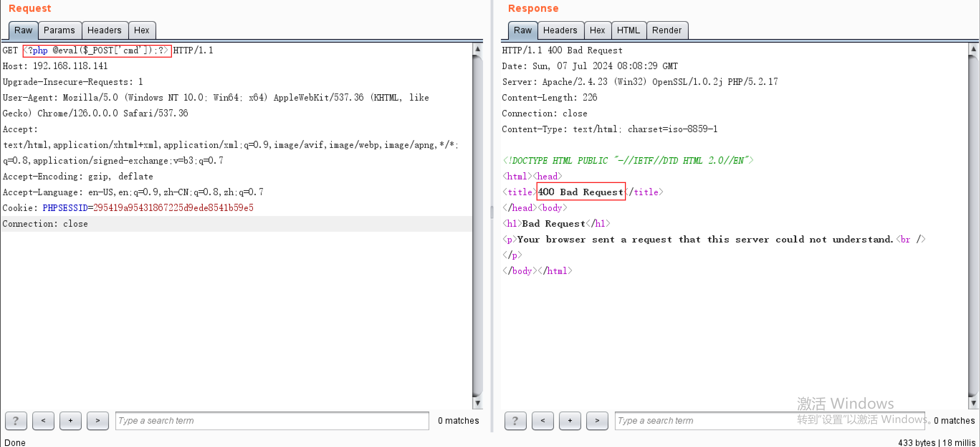Click the Request pane vertical scrollbar track

click(477, 226)
